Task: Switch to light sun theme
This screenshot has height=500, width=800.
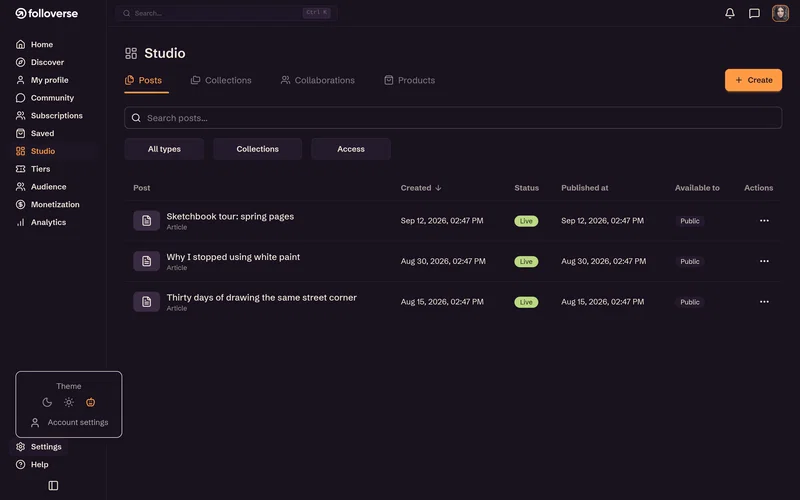Action: (x=69, y=403)
